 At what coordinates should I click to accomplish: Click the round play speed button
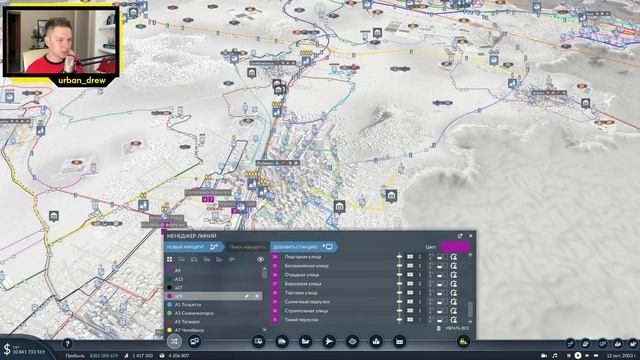(578, 356)
